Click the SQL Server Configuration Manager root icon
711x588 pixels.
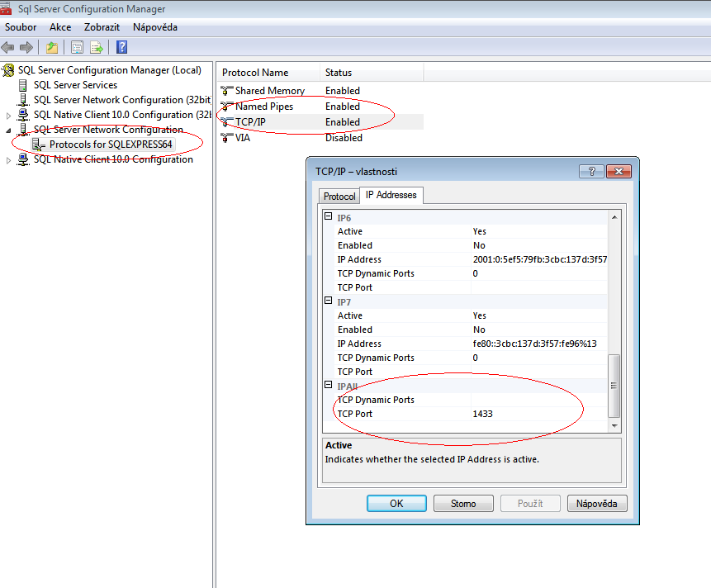8,70
